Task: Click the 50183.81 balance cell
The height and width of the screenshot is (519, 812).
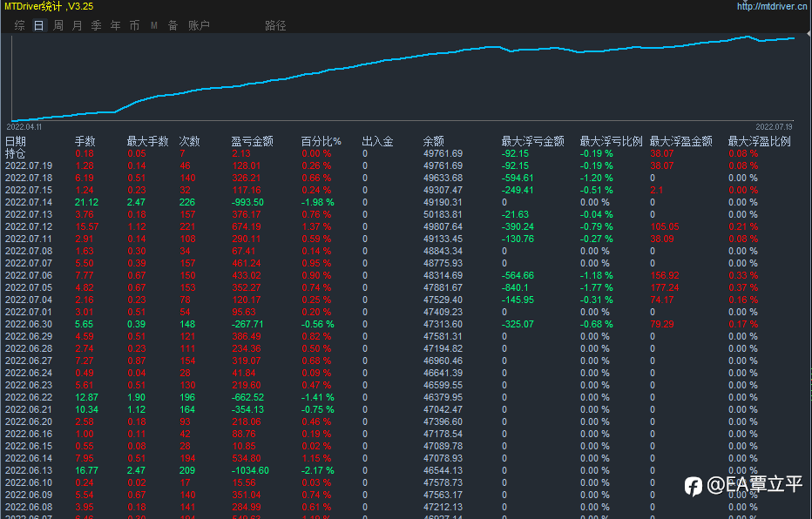Action: (x=443, y=214)
